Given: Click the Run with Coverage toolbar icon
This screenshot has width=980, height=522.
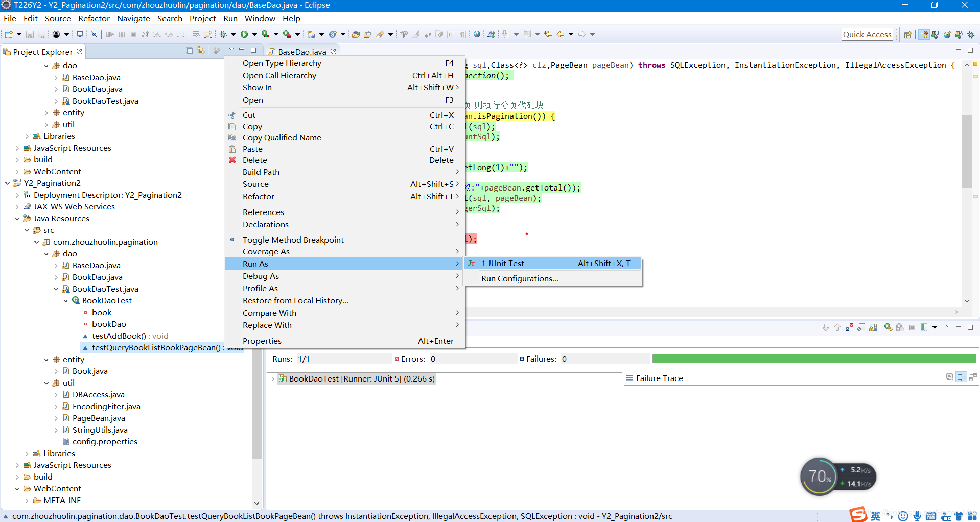Looking at the screenshot, I should [265, 34].
